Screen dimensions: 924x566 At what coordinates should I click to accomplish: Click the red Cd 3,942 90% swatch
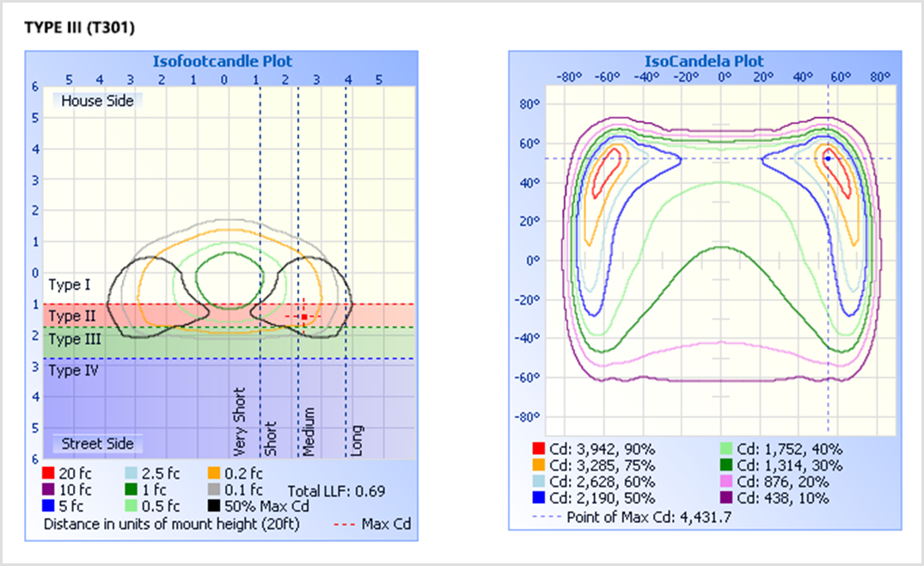pos(538,448)
